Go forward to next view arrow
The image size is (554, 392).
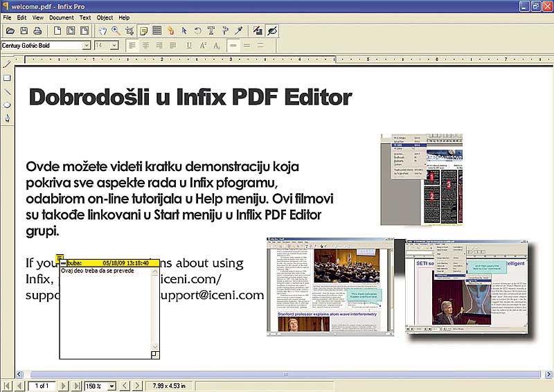(137, 386)
